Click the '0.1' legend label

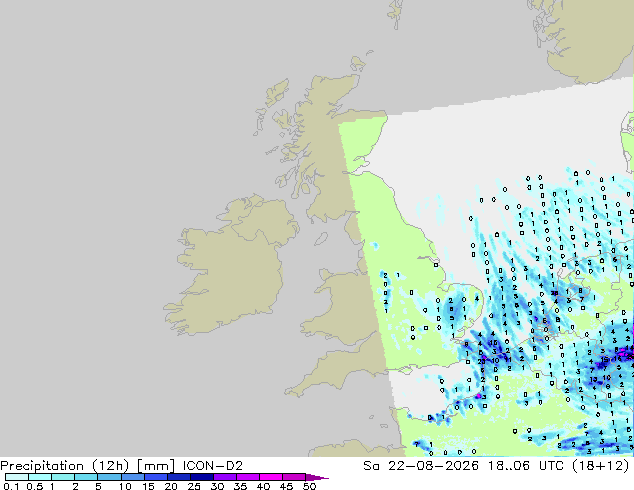click(x=11, y=486)
